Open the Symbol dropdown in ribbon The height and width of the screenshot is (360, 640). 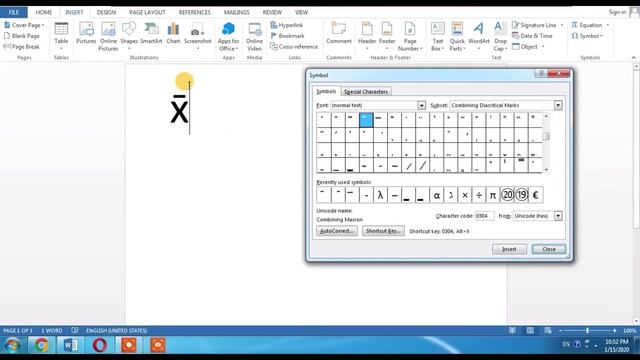pos(587,36)
